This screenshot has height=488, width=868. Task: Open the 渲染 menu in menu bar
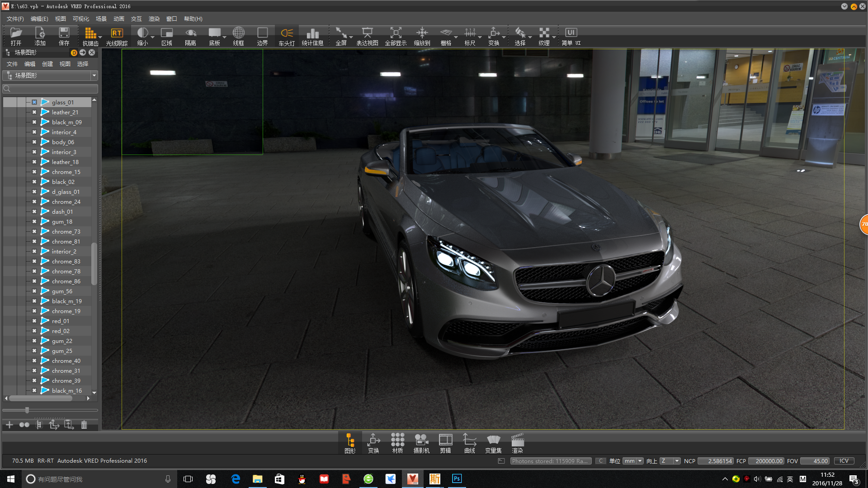154,19
